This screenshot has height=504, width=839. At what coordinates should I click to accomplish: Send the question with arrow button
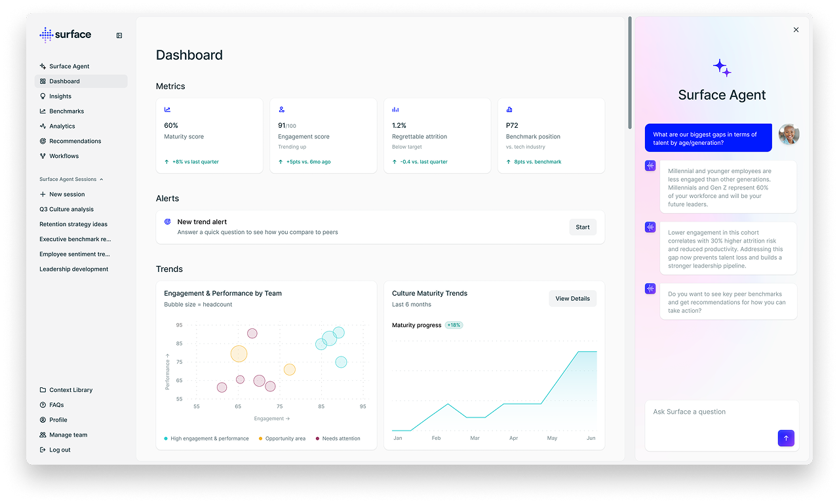point(785,438)
